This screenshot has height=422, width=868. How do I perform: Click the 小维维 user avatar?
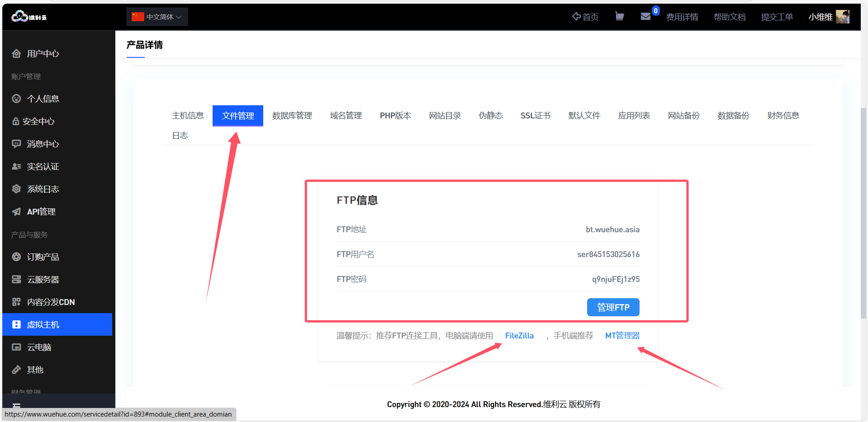(x=843, y=17)
